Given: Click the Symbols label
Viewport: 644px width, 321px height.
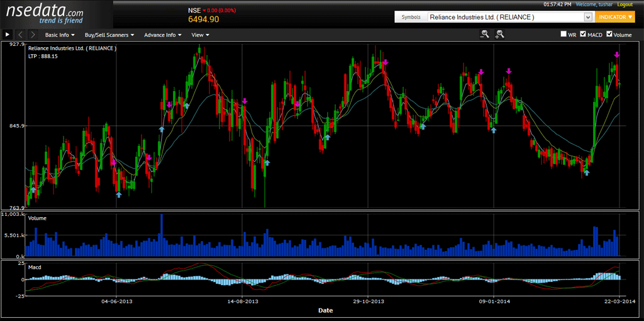Looking at the screenshot, I should point(411,17).
